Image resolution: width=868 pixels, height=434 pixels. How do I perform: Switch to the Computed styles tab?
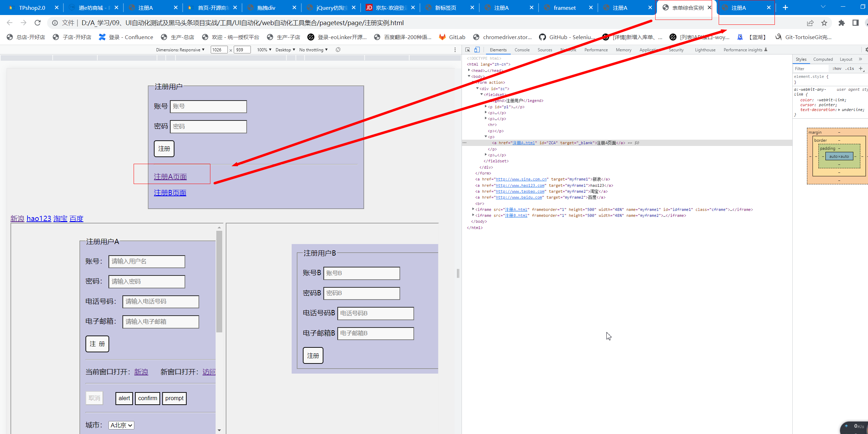pos(823,59)
